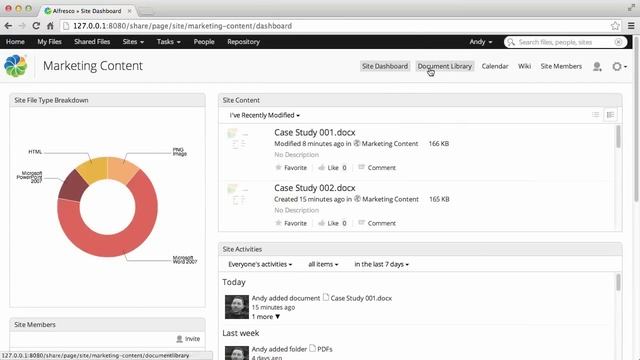Image resolution: width=640 pixels, height=360 pixels.
Task: Click into the browser address bar
Action: point(334,26)
